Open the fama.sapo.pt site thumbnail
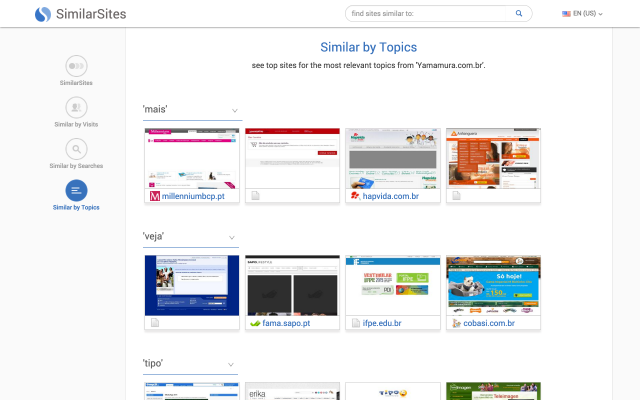 coord(292,285)
